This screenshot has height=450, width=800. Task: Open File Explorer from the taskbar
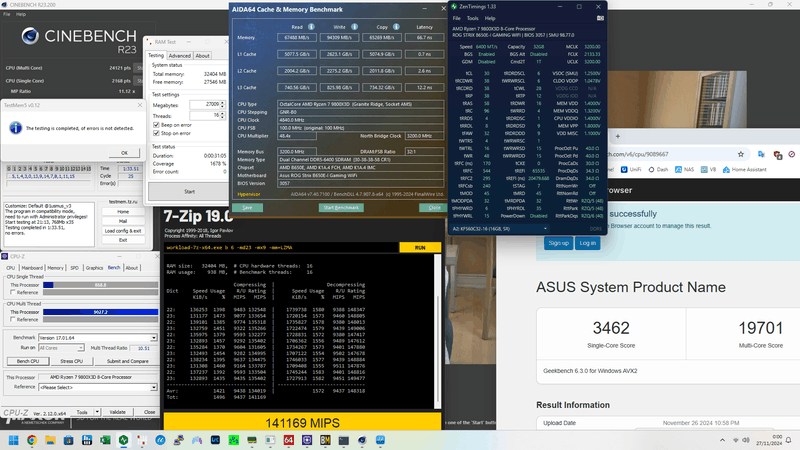coord(50,440)
